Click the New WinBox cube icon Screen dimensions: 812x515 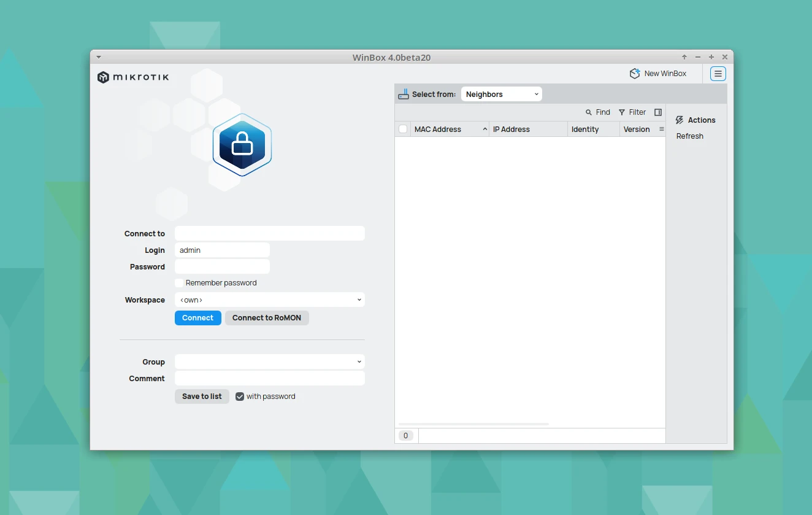(x=635, y=74)
